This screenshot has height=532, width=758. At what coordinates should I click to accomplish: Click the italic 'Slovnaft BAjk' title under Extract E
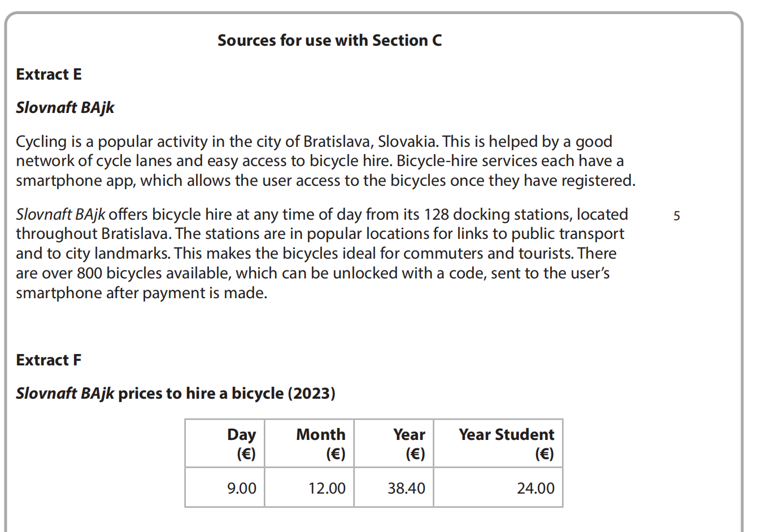[65, 107]
